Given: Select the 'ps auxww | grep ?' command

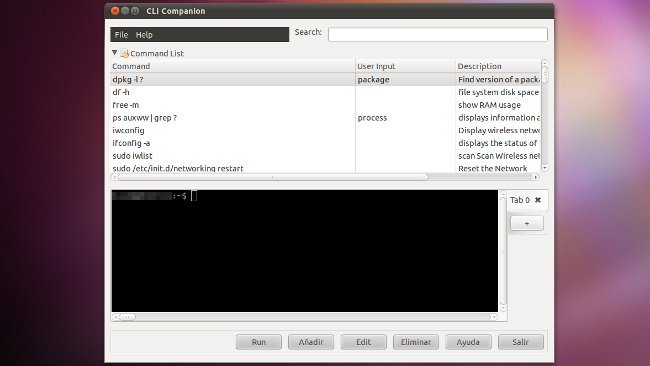Looking at the screenshot, I should pyautogui.click(x=325, y=118).
